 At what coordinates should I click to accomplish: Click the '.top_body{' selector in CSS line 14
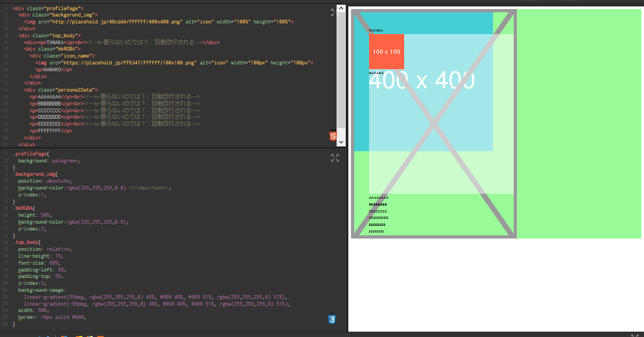coord(27,242)
